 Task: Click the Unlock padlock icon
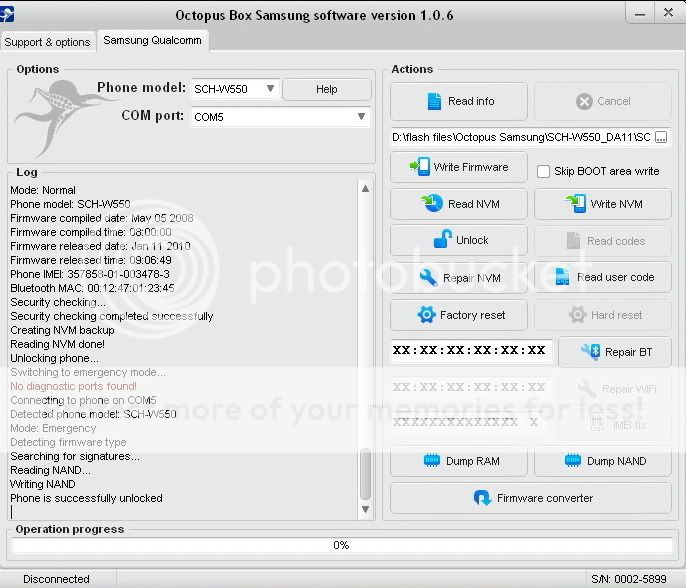pos(442,240)
